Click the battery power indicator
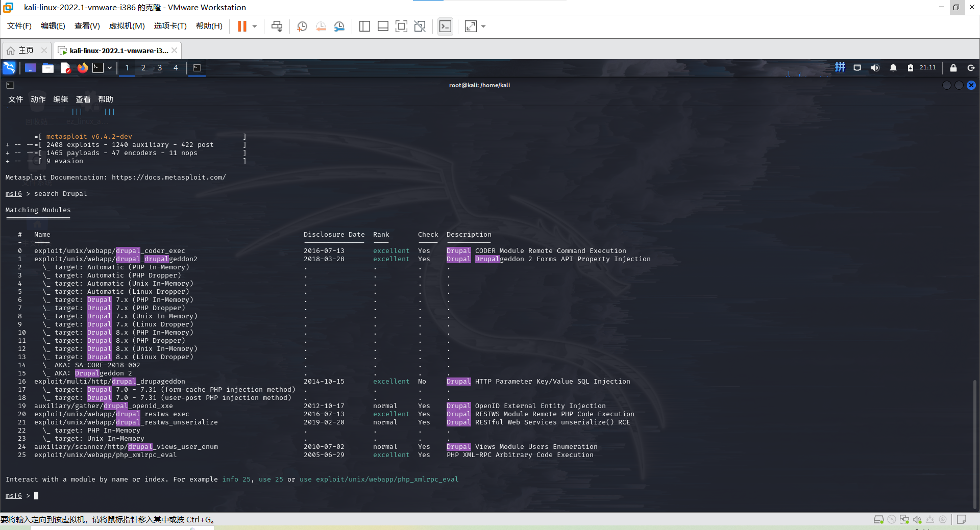The height and width of the screenshot is (530, 980). pos(911,67)
